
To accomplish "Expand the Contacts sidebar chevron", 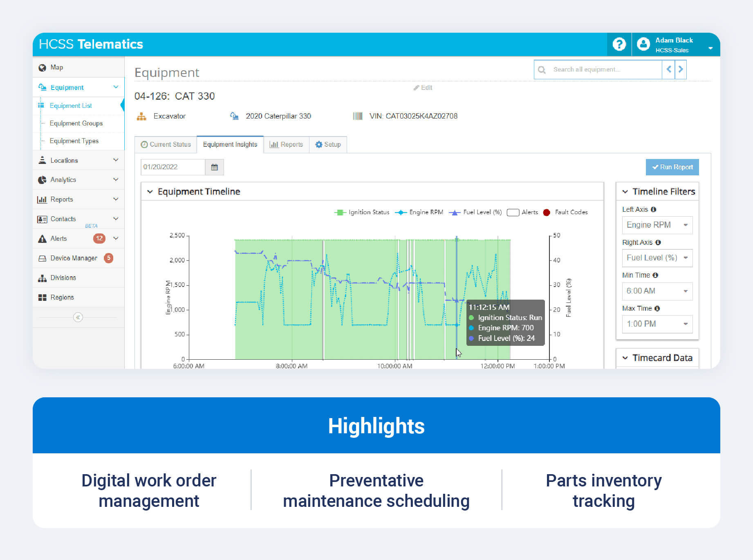I will click(x=116, y=219).
